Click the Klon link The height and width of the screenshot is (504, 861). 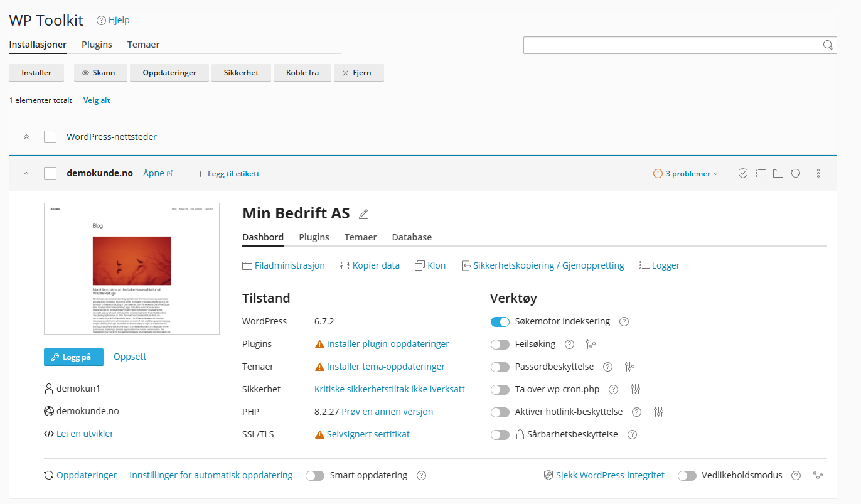430,265
